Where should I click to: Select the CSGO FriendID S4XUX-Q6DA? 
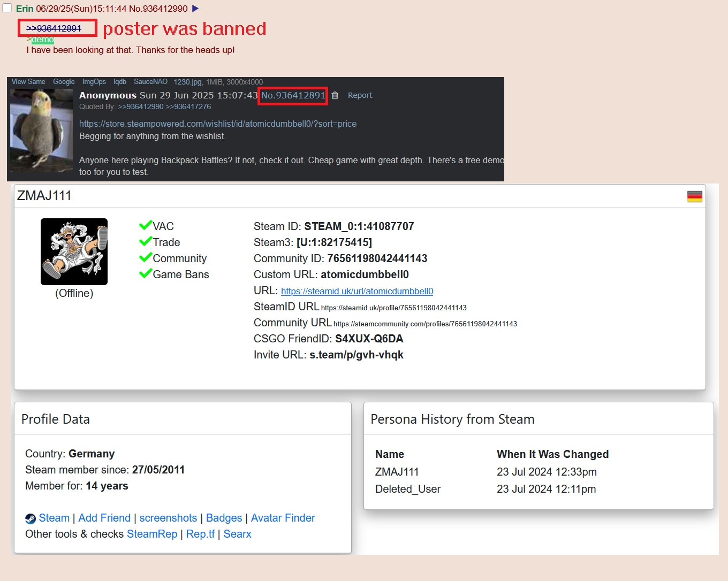(x=369, y=339)
